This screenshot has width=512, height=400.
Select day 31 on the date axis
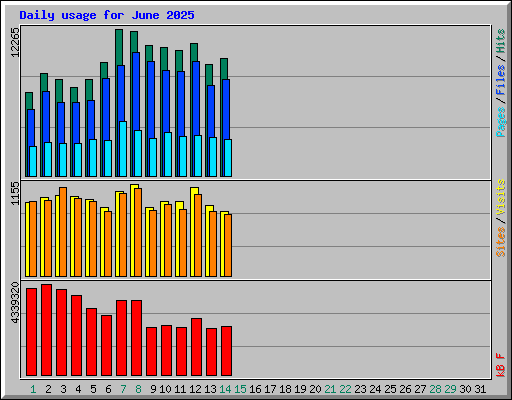(480, 389)
